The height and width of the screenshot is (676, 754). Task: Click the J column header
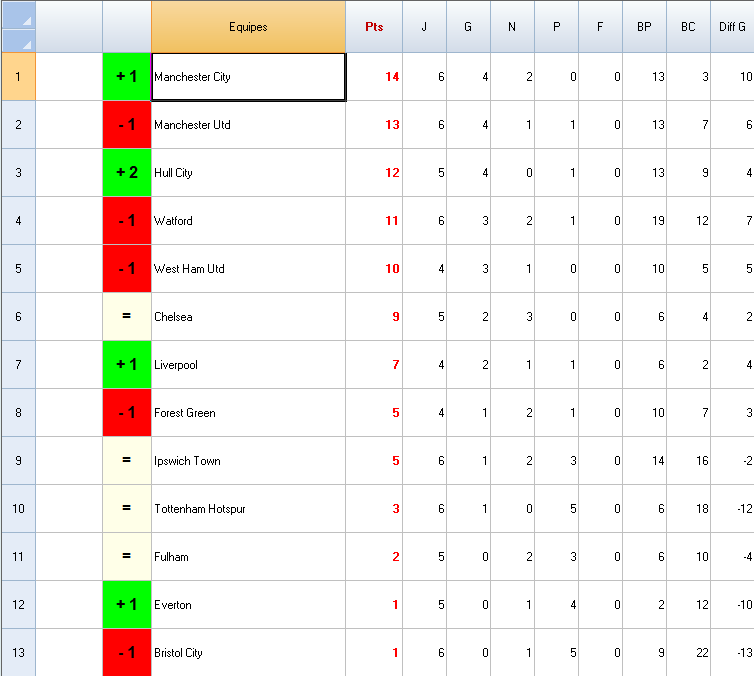(x=424, y=27)
